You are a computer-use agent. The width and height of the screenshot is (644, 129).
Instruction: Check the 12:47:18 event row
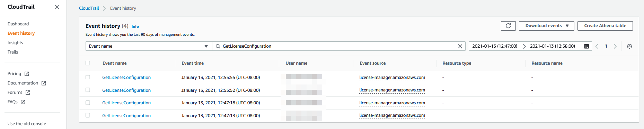[x=88, y=103]
